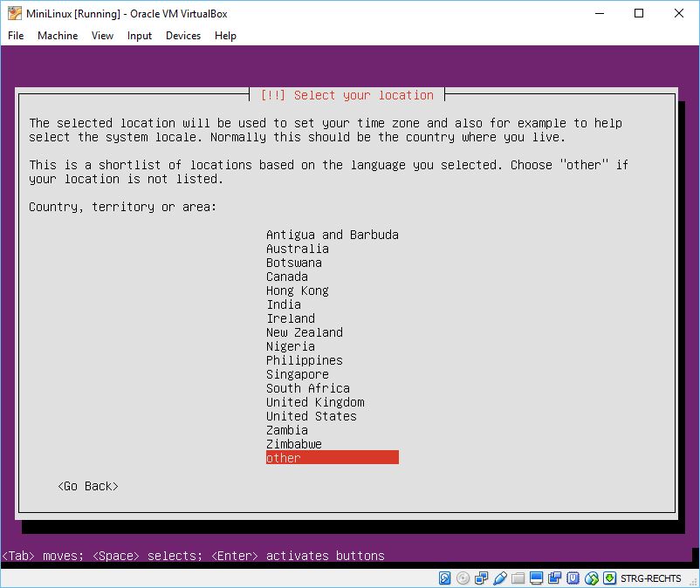Select the highlighted 'other' location entry
This screenshot has height=588, width=700.
tap(332, 458)
